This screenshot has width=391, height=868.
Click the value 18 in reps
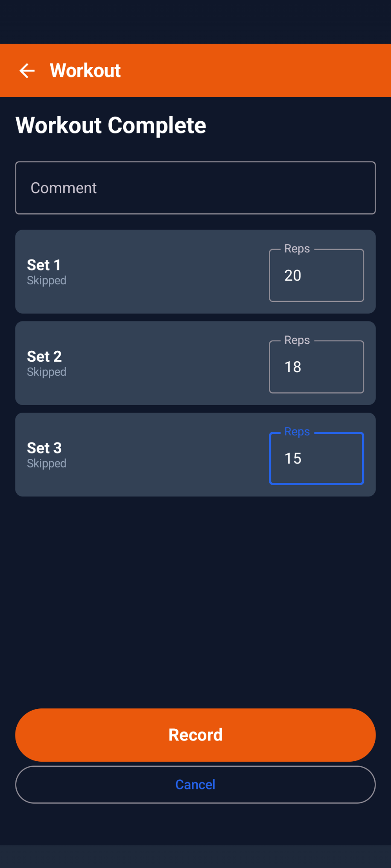tap(293, 367)
